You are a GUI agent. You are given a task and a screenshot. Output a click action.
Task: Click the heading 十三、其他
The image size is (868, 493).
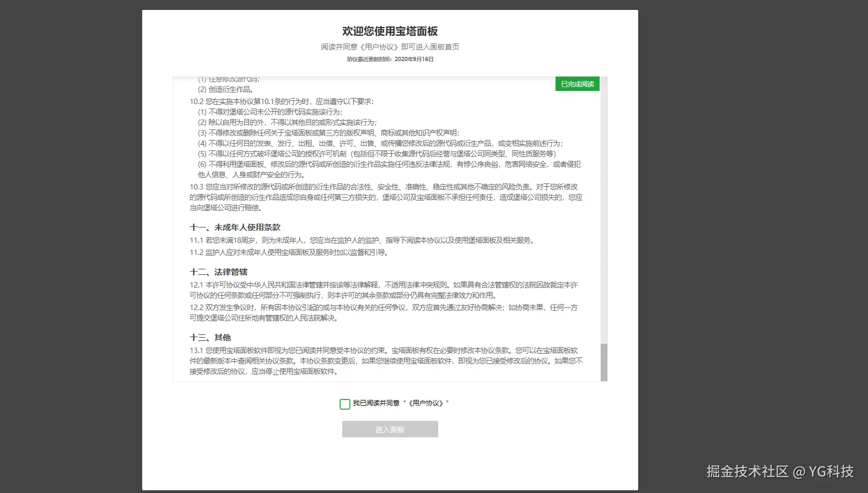(x=211, y=337)
